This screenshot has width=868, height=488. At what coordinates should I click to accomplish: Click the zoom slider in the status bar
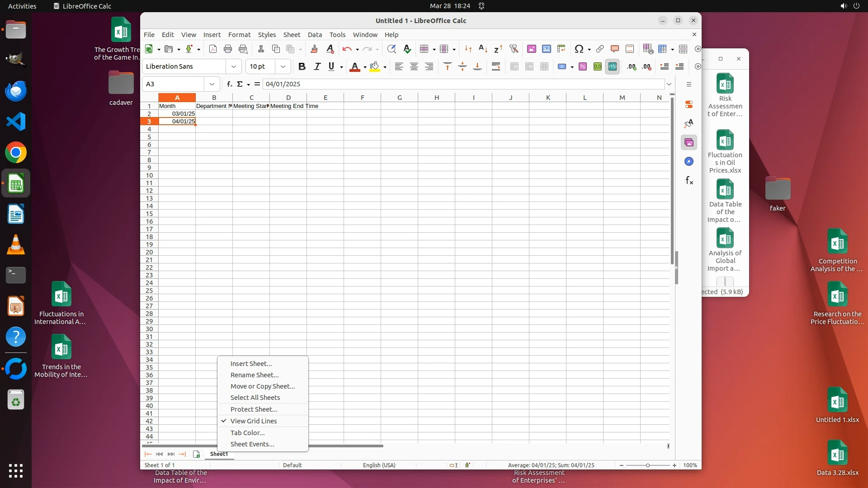click(x=647, y=465)
